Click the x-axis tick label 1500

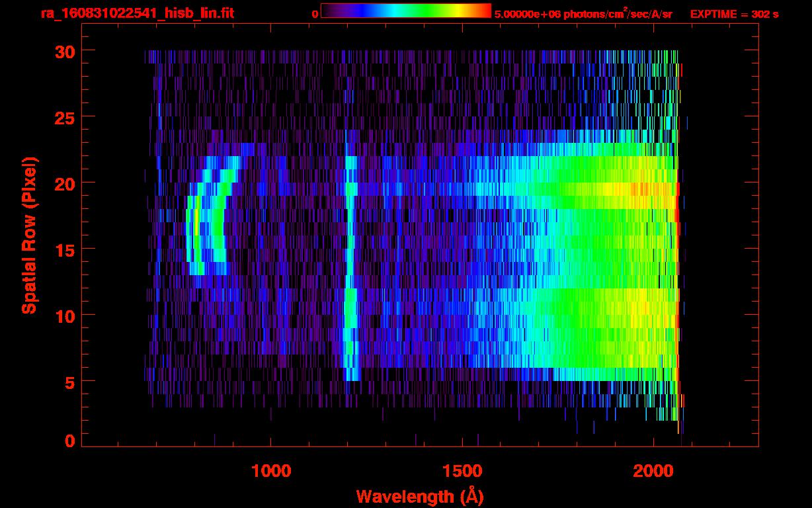coord(462,471)
